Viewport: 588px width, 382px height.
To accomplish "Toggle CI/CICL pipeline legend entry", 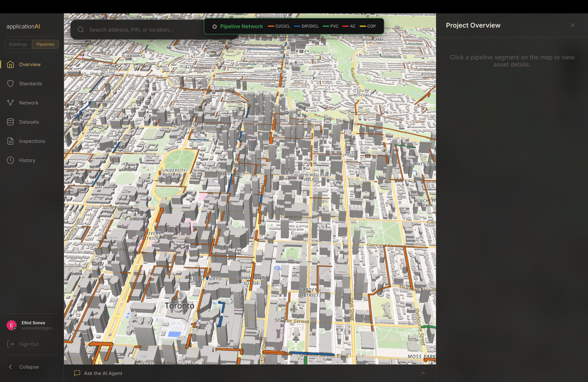I will tap(279, 26).
